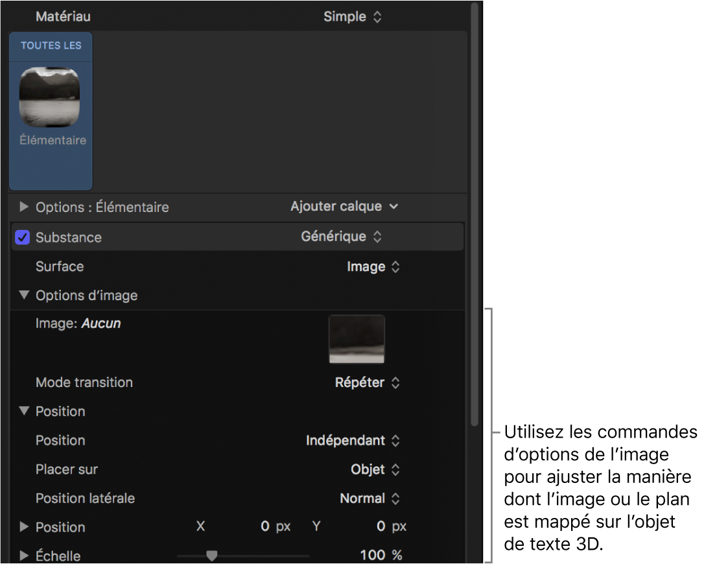Screen dimensions: 728x564
Task: Click the image well thumbnail
Action: point(357,339)
